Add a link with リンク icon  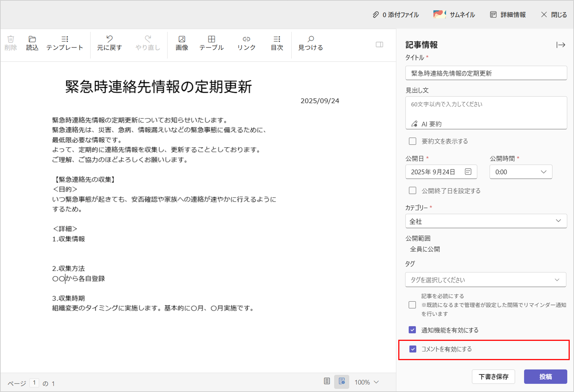[246, 39]
